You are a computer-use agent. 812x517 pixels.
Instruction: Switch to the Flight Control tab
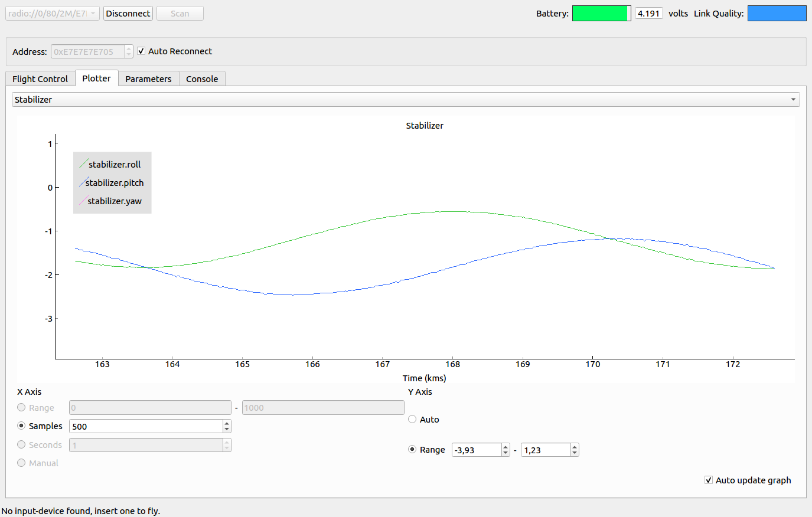point(40,79)
